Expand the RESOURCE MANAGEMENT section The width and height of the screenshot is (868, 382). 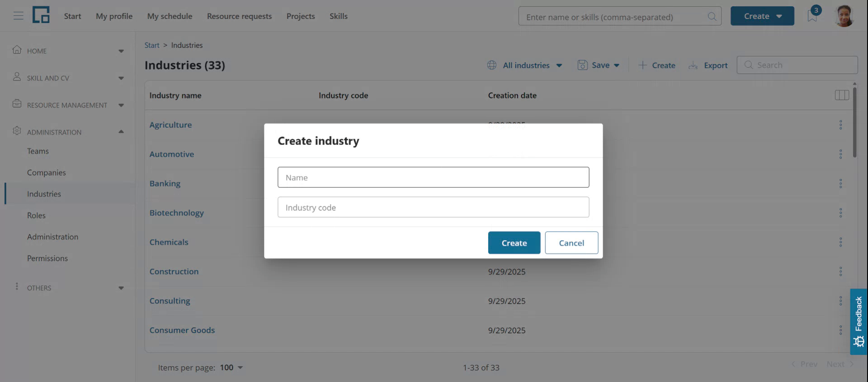68,105
